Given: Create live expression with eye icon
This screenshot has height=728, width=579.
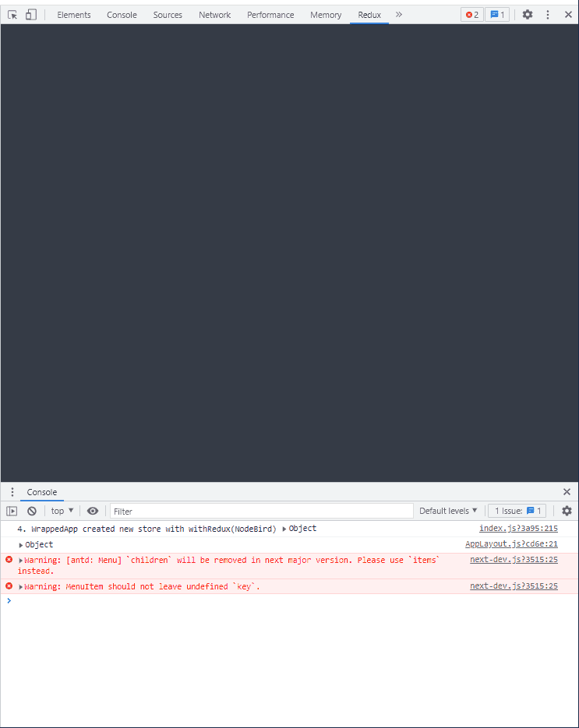Looking at the screenshot, I should [x=93, y=512].
